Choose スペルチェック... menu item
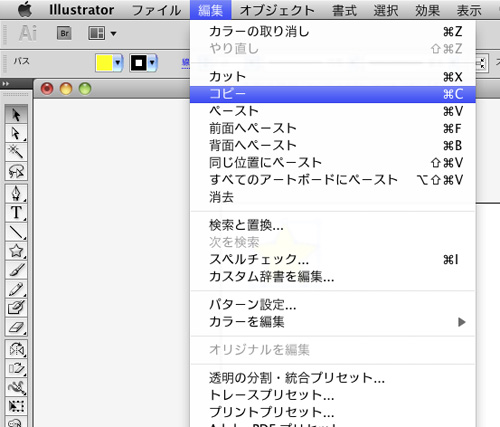The height and width of the screenshot is (427, 500). point(333,259)
